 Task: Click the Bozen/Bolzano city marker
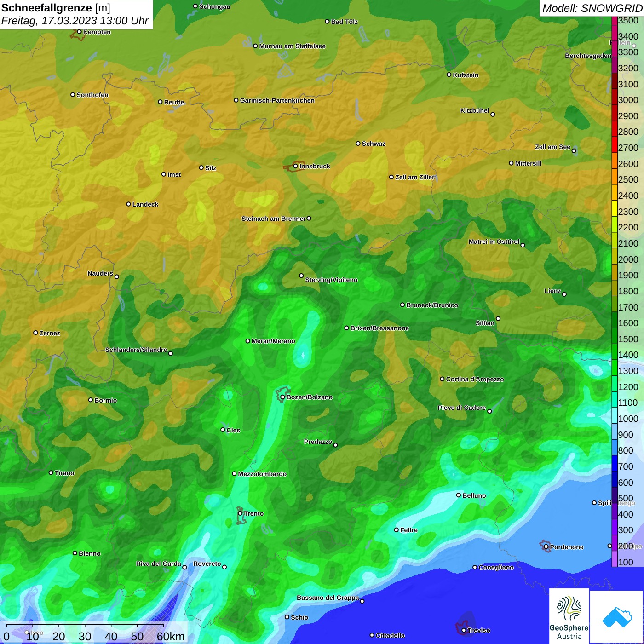pos(282,397)
